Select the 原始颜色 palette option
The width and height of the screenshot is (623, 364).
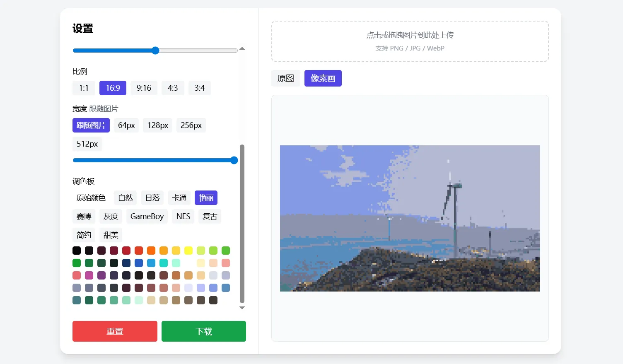point(91,198)
